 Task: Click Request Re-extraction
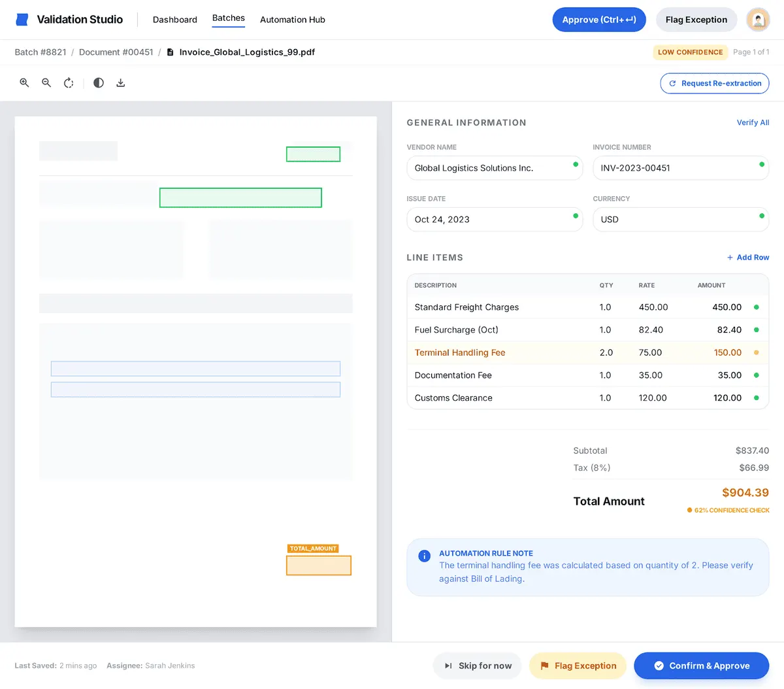(x=715, y=83)
